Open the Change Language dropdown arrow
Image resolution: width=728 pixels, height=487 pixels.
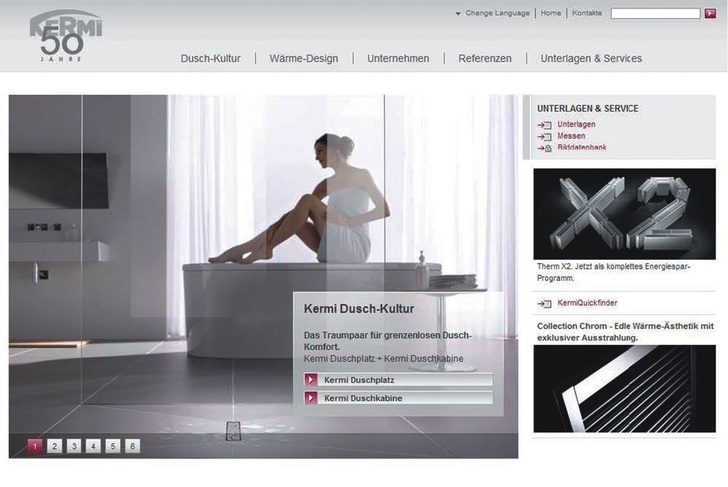[x=458, y=14]
